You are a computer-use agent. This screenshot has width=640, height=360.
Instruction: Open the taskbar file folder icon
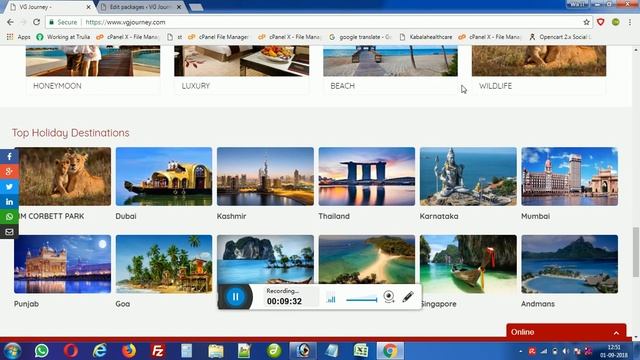(x=216, y=351)
